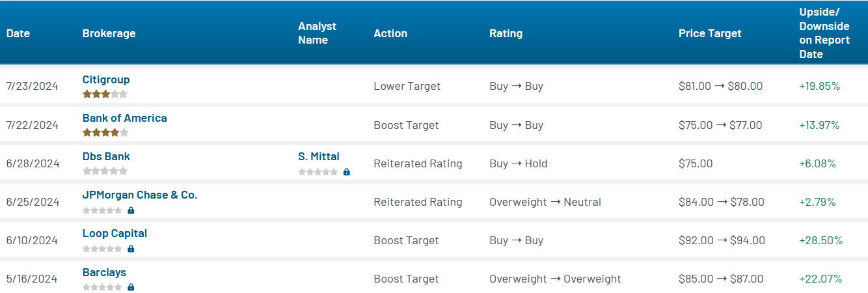
Task: Click Bank of America's Buy → Buy rating
Action: [516, 125]
